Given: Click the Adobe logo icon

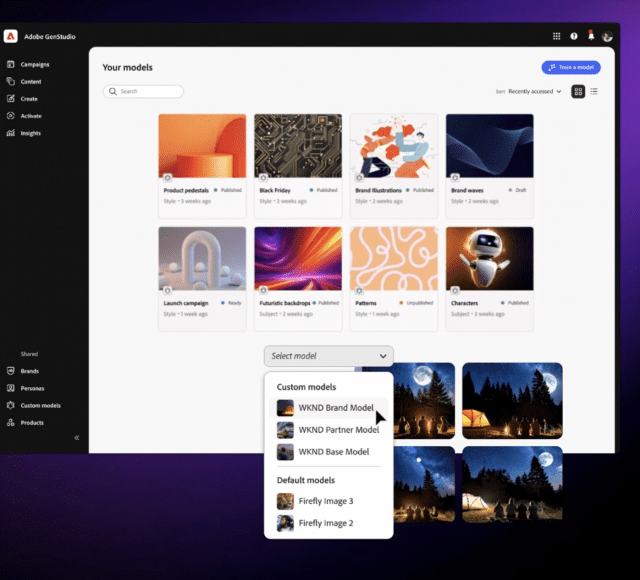Looking at the screenshot, I should coord(11,36).
